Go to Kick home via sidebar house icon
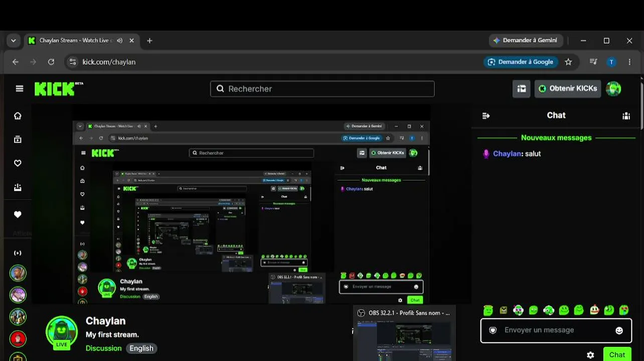This screenshot has height=361, width=644. pos(18,116)
